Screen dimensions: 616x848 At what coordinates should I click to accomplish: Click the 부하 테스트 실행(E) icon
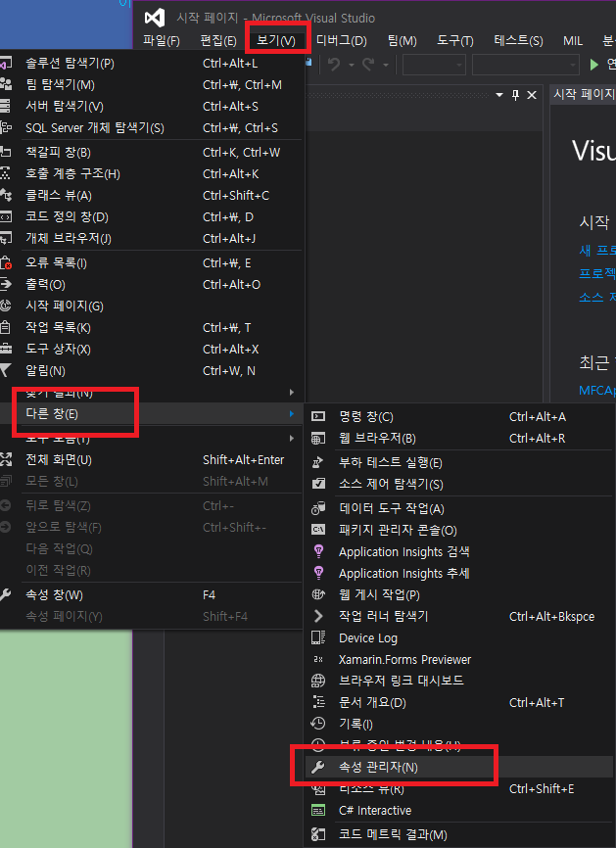click(318, 463)
